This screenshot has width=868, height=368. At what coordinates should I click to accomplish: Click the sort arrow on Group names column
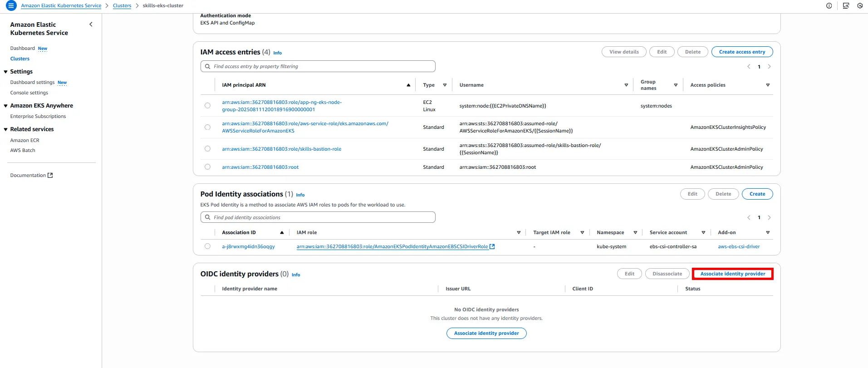[x=676, y=85]
